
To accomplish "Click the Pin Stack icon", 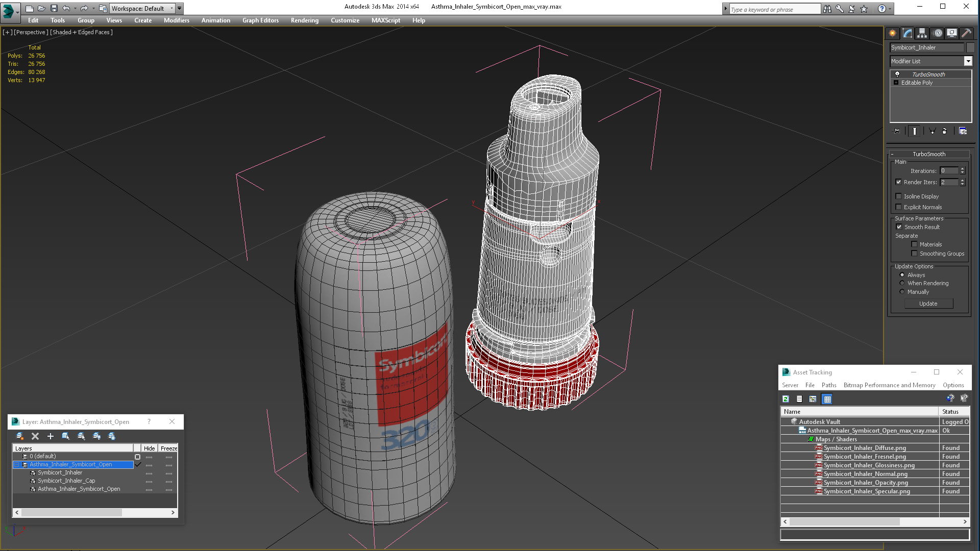I will (897, 131).
